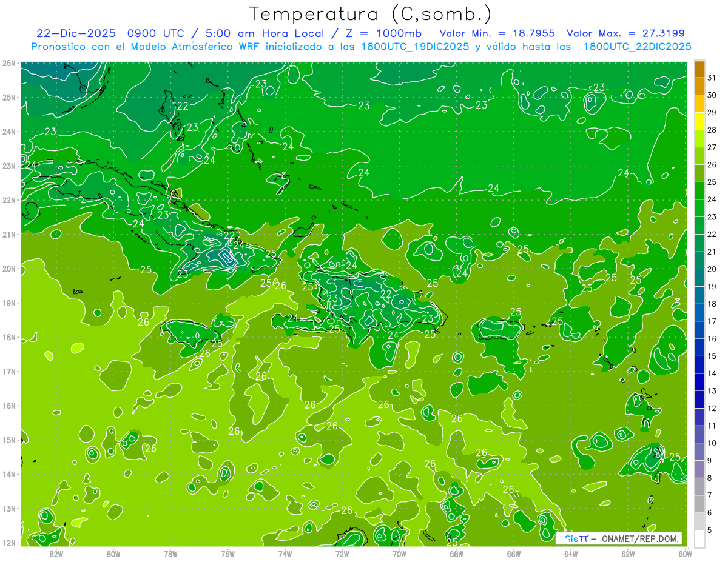Click longitude axis label "64W"
The width and height of the screenshot is (728, 562).
tap(571, 554)
